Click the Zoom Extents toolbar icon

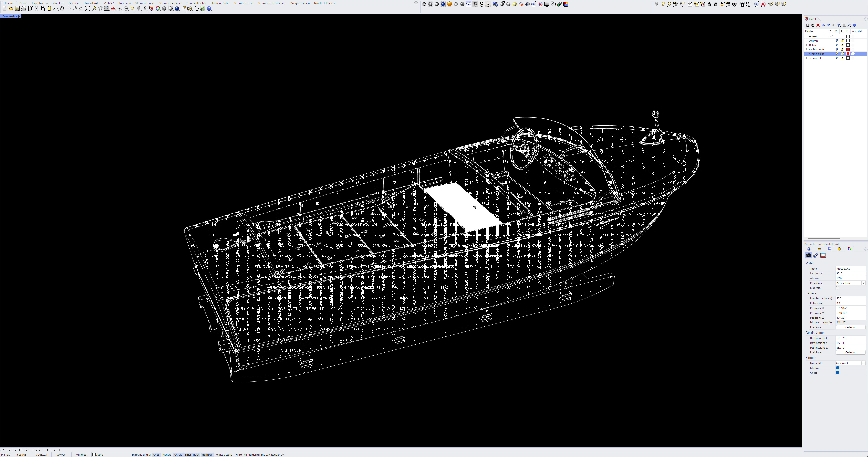88,9
